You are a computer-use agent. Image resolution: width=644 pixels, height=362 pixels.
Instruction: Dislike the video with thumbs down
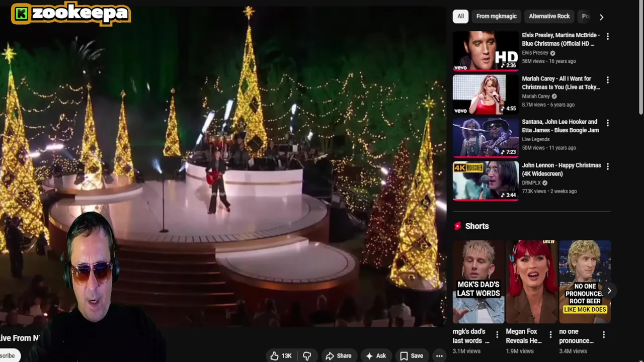307,356
